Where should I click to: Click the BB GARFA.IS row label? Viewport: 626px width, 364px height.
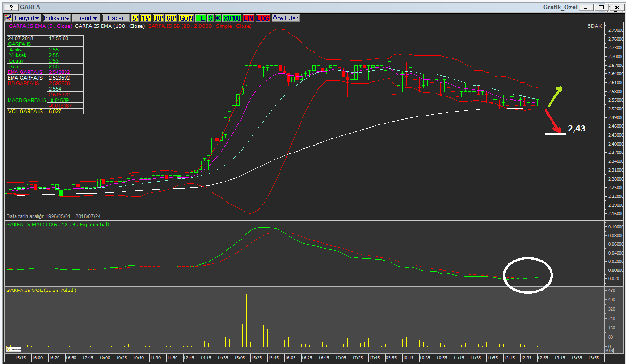tap(23, 83)
